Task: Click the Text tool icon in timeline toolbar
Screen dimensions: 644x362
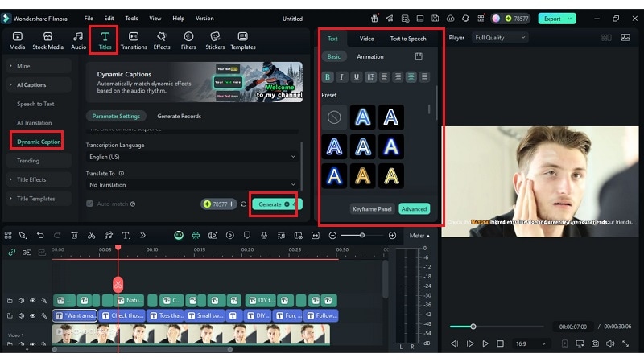Action: pos(126,235)
